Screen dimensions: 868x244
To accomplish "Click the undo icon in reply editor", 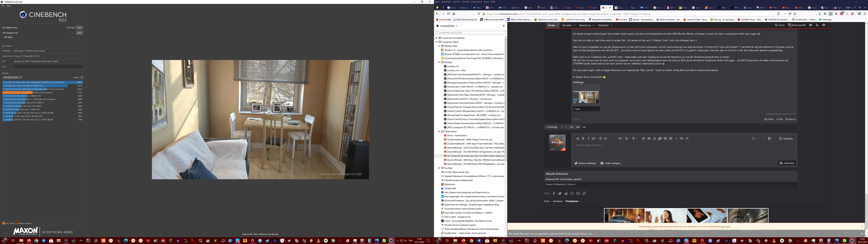I will (x=759, y=138).
